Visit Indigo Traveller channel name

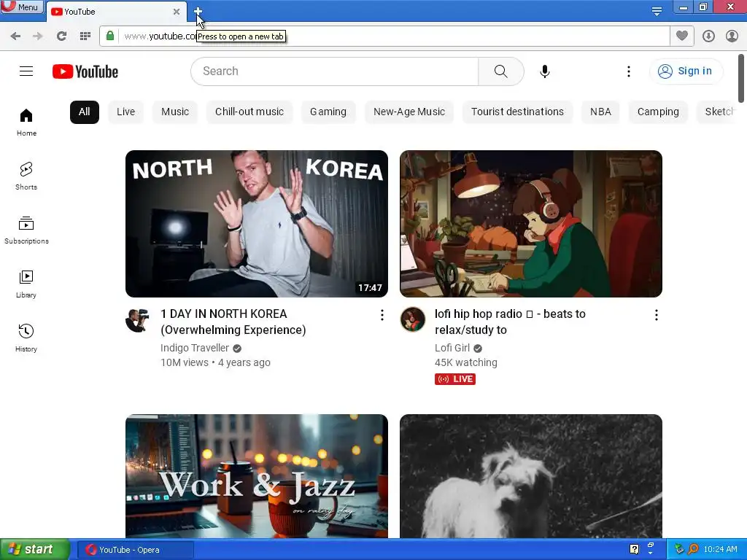click(x=194, y=348)
